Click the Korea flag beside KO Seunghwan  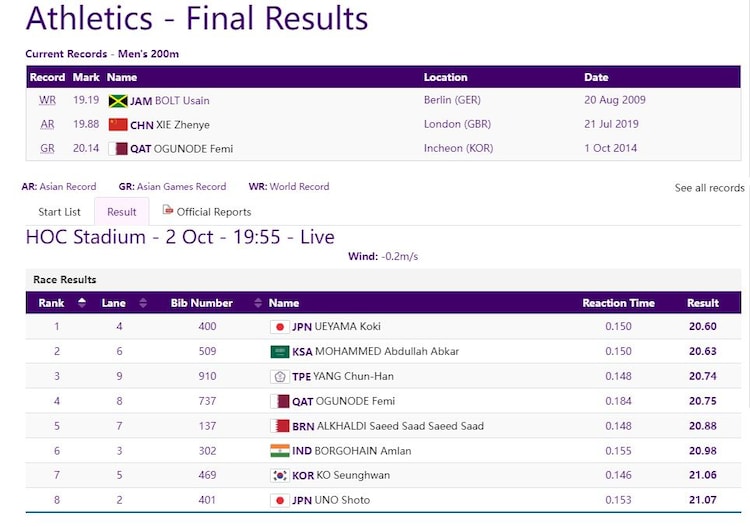point(280,476)
